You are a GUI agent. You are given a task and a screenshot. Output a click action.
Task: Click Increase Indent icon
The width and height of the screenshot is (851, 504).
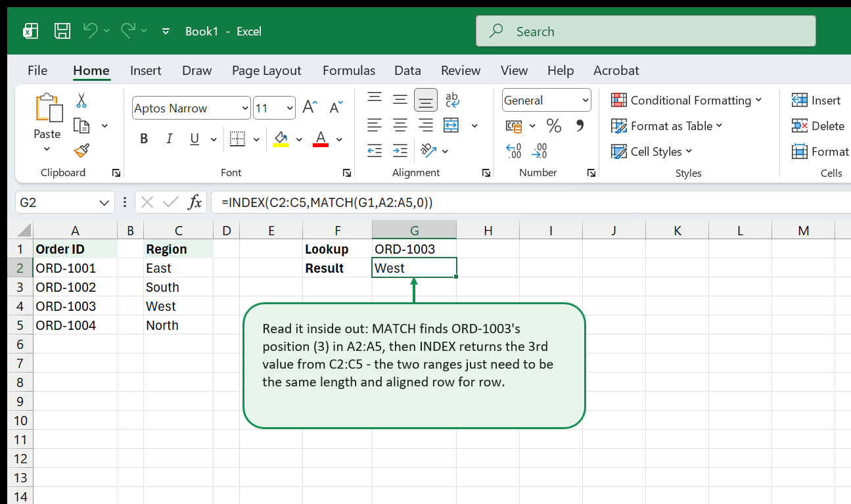[x=400, y=150]
